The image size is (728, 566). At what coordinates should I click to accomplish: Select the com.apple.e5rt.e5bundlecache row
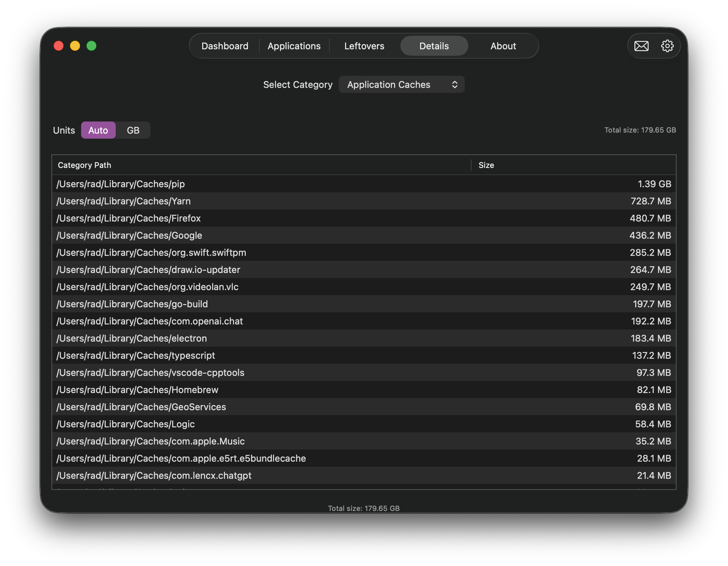[x=364, y=458]
